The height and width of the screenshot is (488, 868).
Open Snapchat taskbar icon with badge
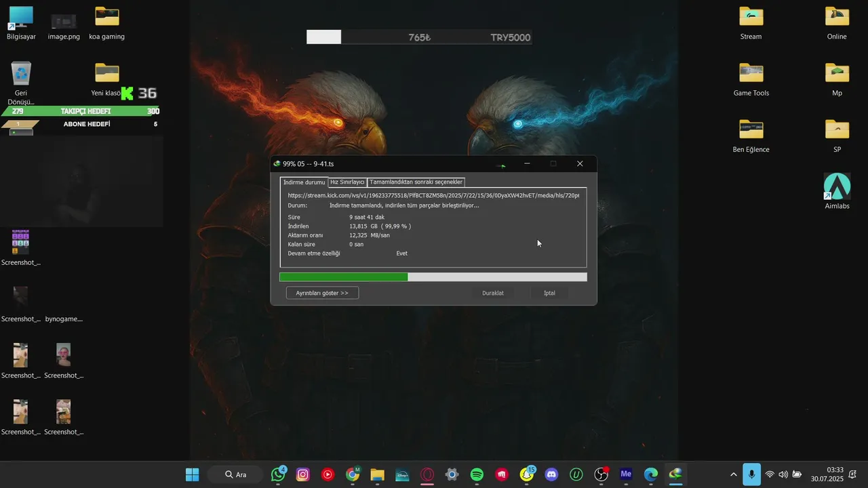[528, 474]
